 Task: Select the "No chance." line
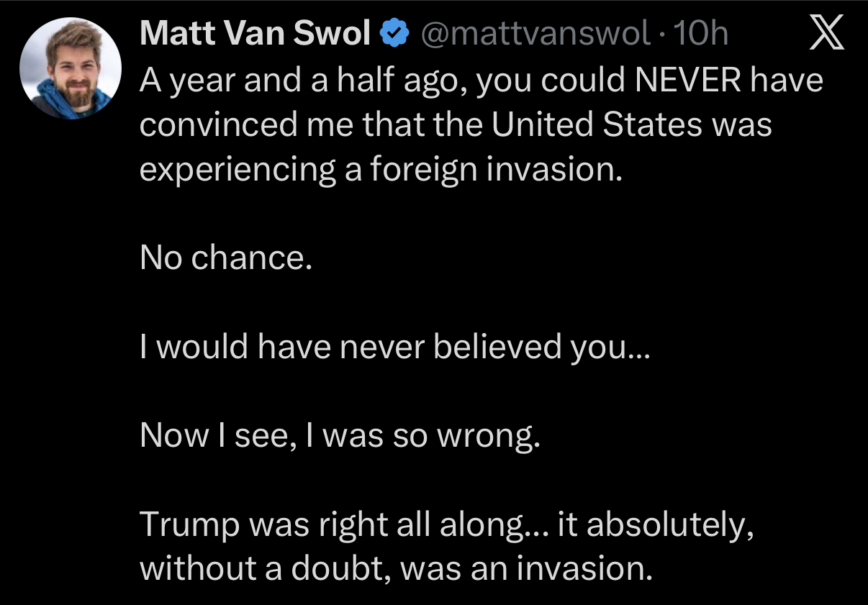[226, 257]
